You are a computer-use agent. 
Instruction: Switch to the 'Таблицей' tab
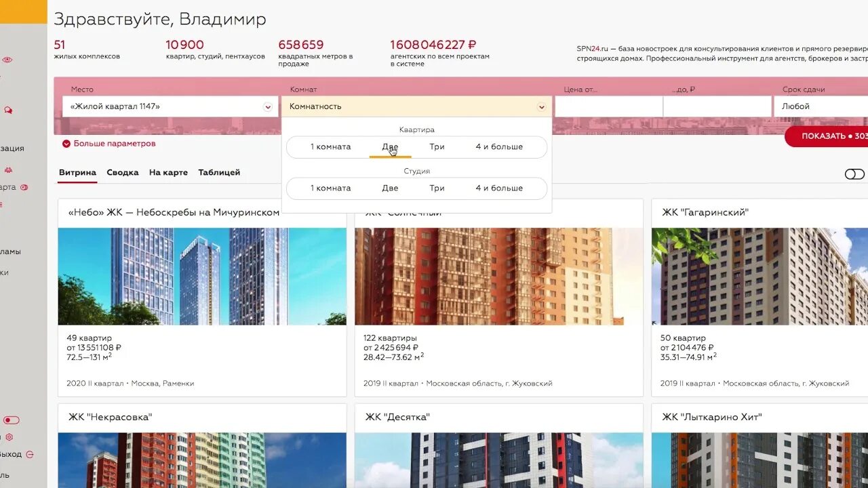219,172
